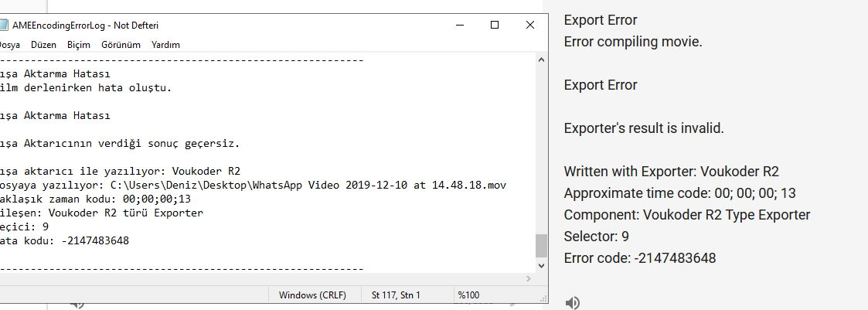Minimize the Not Defteri window
868x310 pixels.
pos(458,25)
